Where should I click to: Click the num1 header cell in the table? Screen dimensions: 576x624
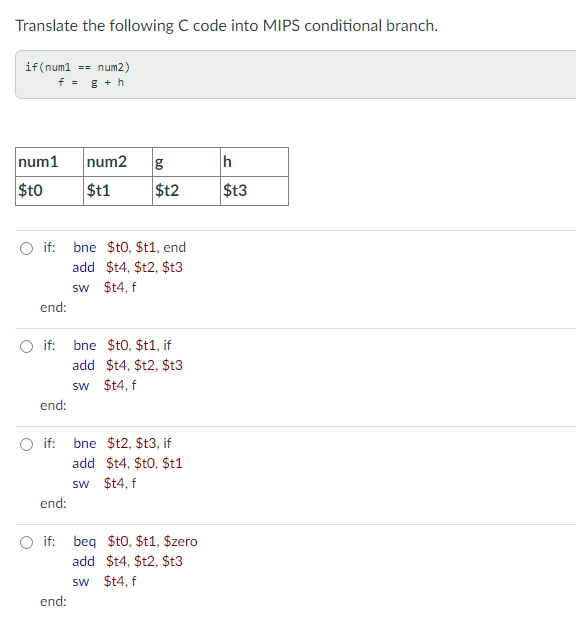[x=49, y=162]
